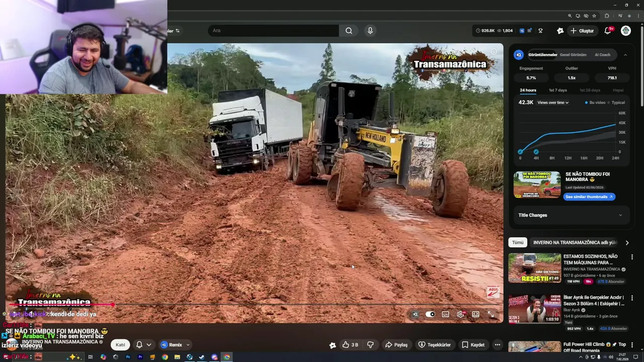This screenshot has height=362, width=644.
Task: Open options for İlker Ayrık video
Action: click(x=632, y=298)
